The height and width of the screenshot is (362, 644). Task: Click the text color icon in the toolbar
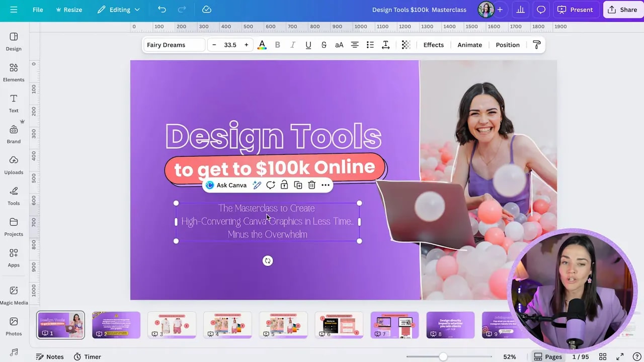coord(262,45)
